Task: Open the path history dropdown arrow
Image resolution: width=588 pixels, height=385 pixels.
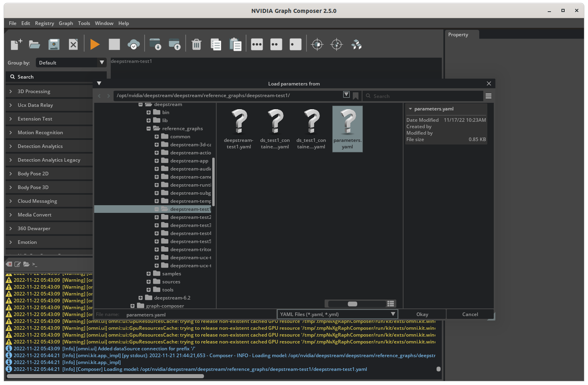Action: (346, 94)
